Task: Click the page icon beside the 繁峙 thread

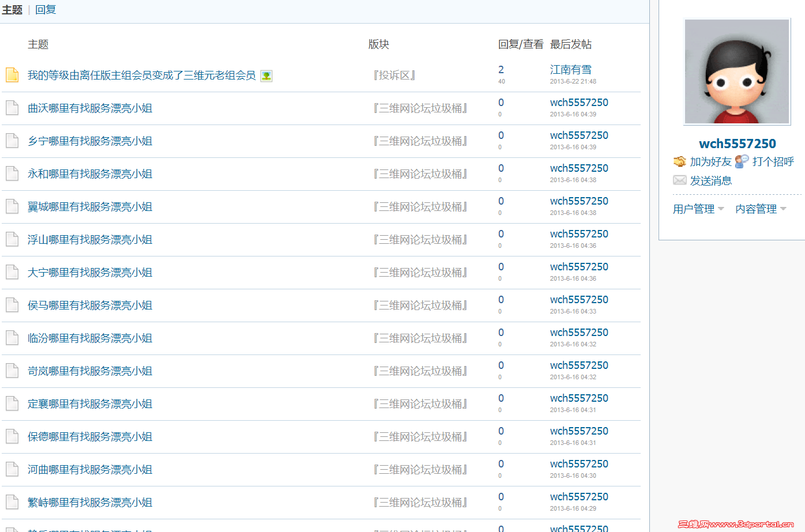Action: click(12, 503)
